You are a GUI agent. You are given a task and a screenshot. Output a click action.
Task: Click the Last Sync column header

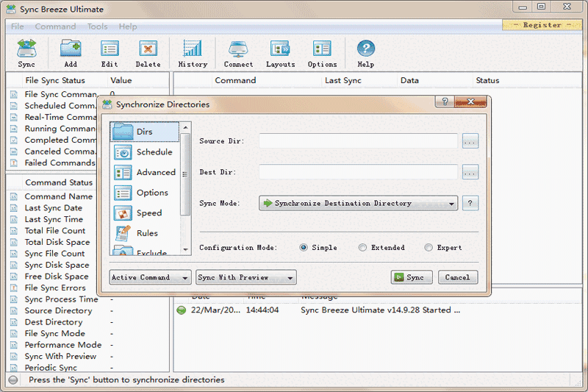pos(343,80)
